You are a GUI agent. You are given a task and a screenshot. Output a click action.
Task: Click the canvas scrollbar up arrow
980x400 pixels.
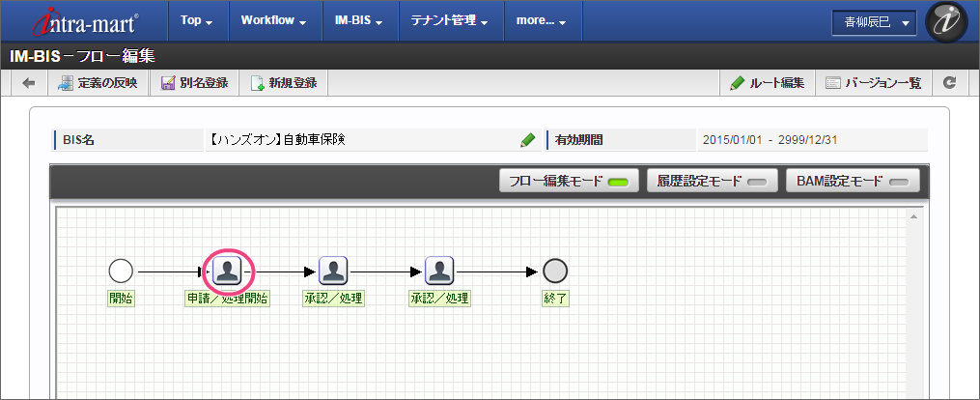[x=913, y=216]
